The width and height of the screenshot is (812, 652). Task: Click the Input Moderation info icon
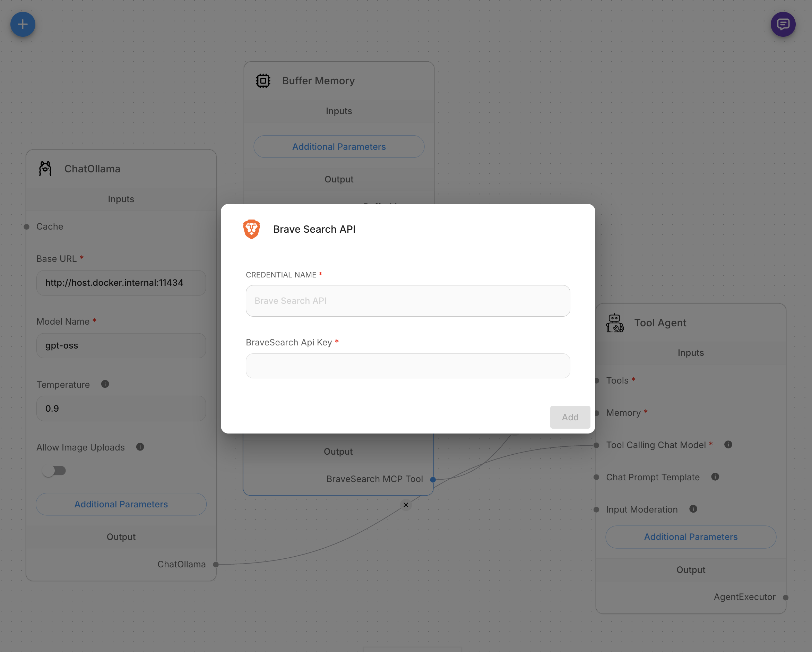pyautogui.click(x=693, y=509)
